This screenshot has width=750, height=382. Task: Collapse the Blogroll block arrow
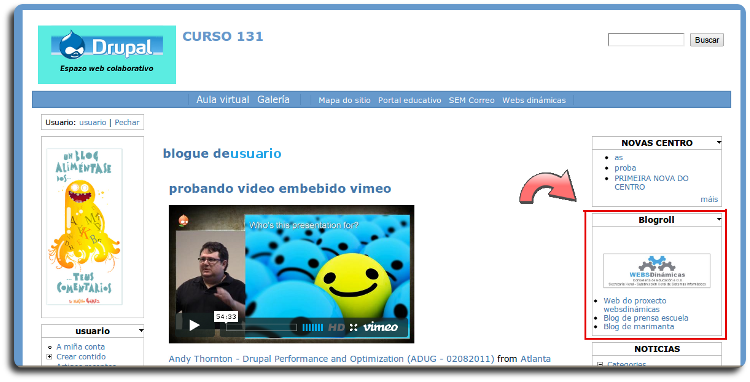click(719, 219)
